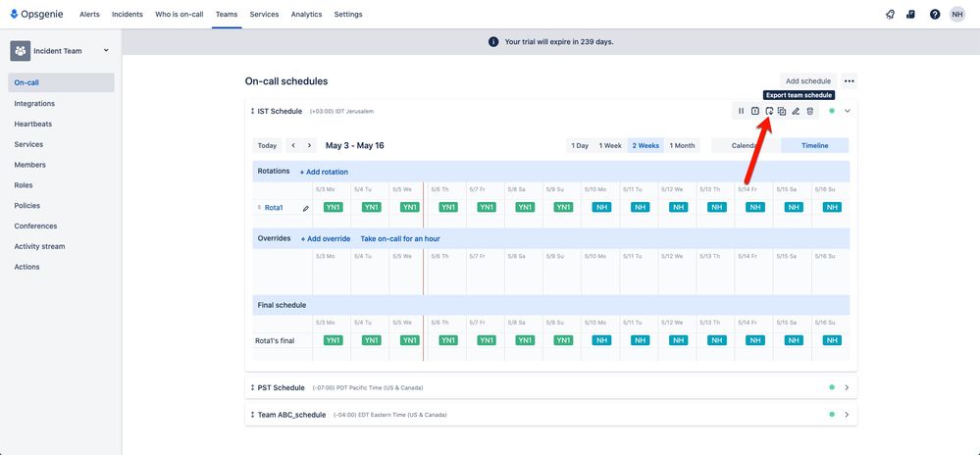Image resolution: width=980 pixels, height=455 pixels.
Task: Pause the IST Schedule with pause icon
Action: click(742, 111)
